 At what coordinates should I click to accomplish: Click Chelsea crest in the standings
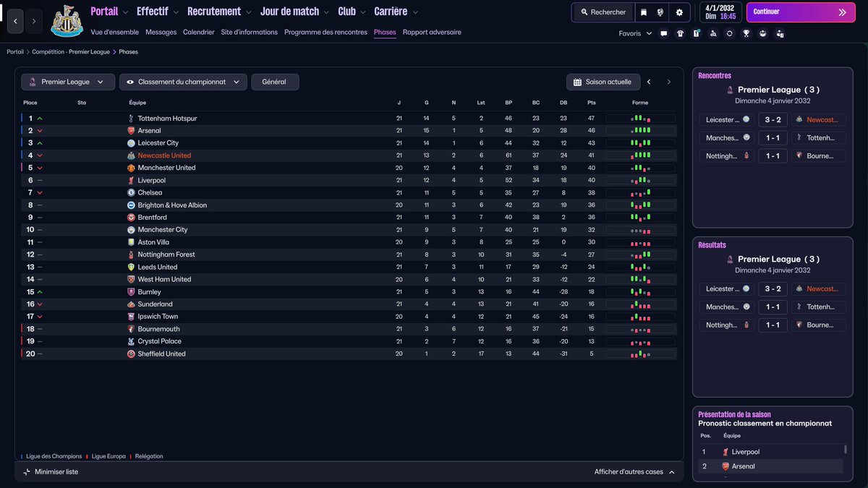131,193
